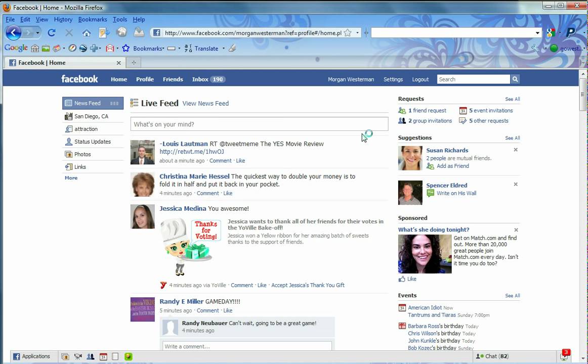This screenshot has width=588, height=364.
Task: Click the Write a comment field
Action: click(x=247, y=346)
